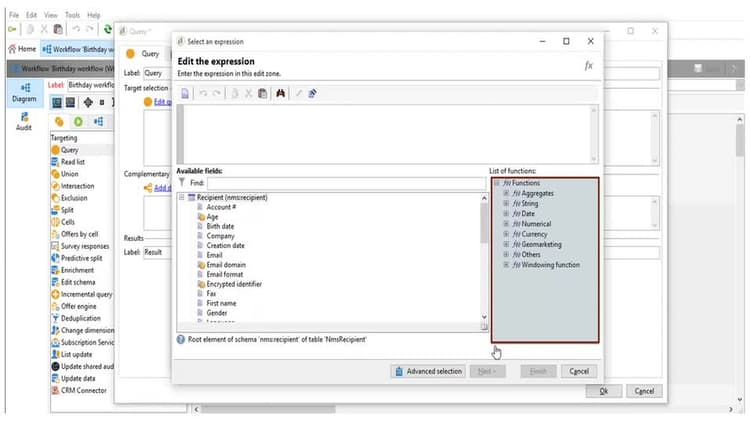
Task: Click the fx icon at dialog top right
Action: 588,66
